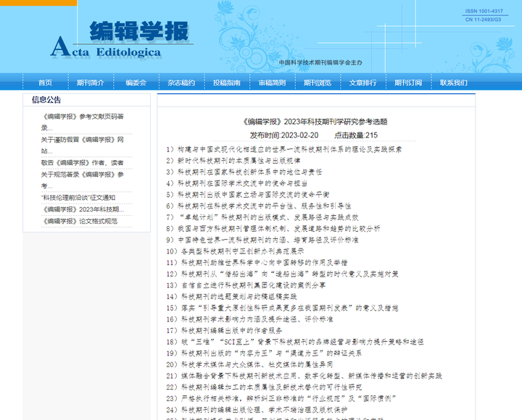Open 《编辑学报》论文格式规范 link
522x420 pixels.
click(x=79, y=221)
